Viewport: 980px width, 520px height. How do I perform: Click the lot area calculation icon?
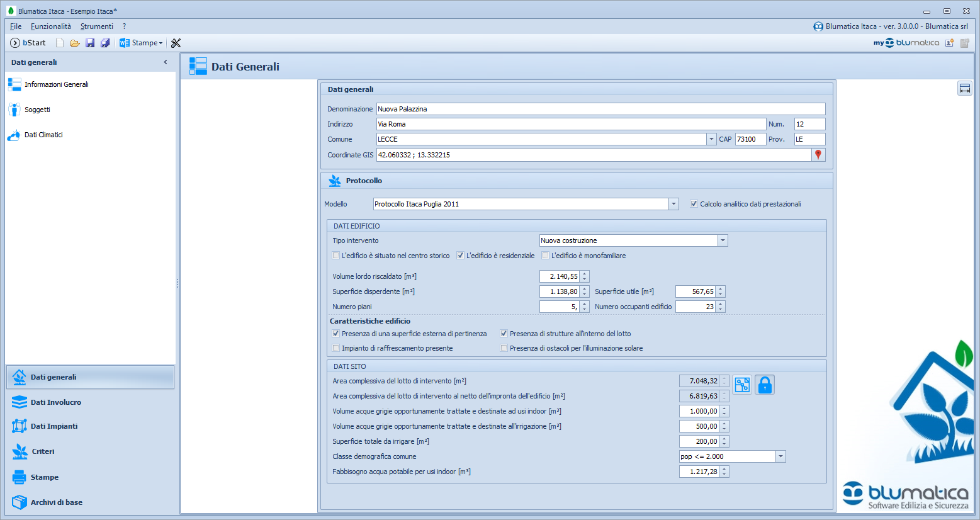click(742, 385)
